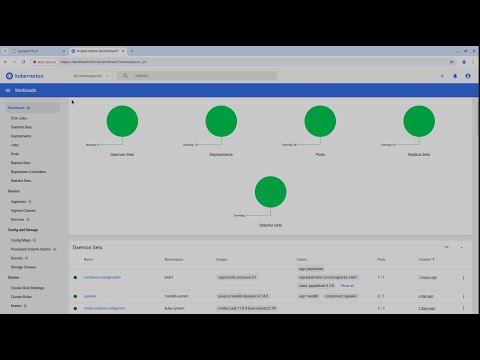The width and height of the screenshot is (480, 360).
Task: Click the browser back arrow
Action: click(x=5, y=62)
